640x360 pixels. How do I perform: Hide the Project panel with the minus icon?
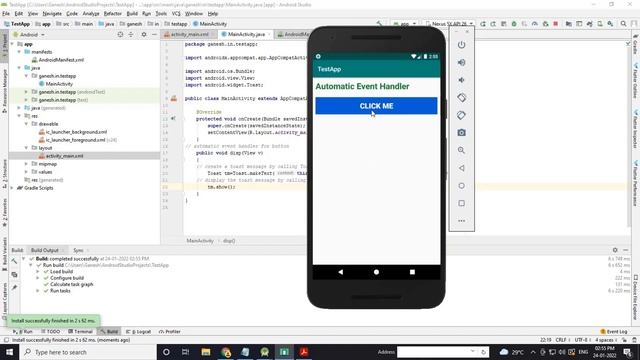(154, 35)
